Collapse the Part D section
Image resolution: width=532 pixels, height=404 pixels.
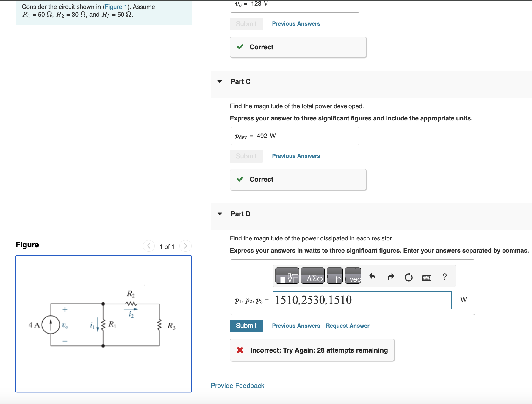tap(220, 213)
